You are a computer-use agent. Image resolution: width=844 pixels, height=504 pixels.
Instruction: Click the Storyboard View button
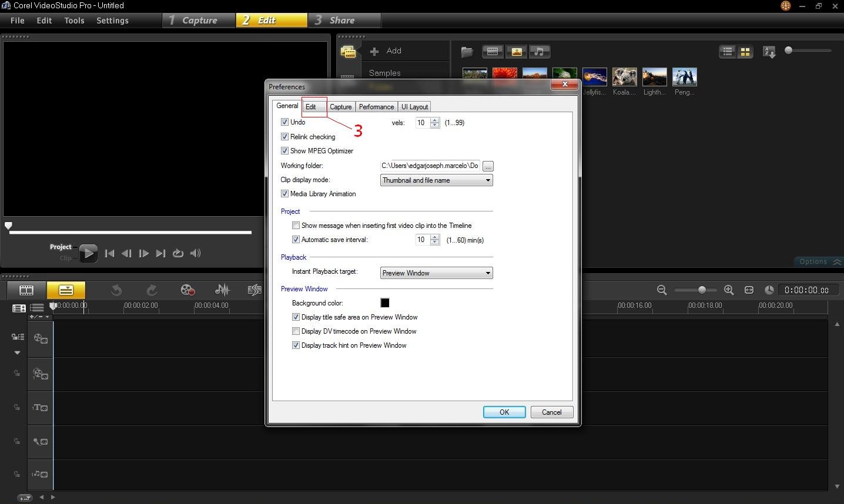tap(26, 290)
